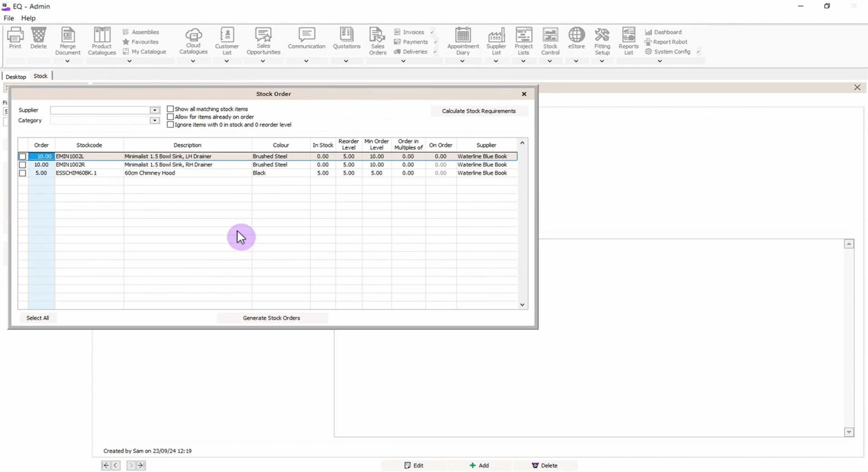Click the bottom Delete button
The image size is (868, 472).
pos(545,465)
